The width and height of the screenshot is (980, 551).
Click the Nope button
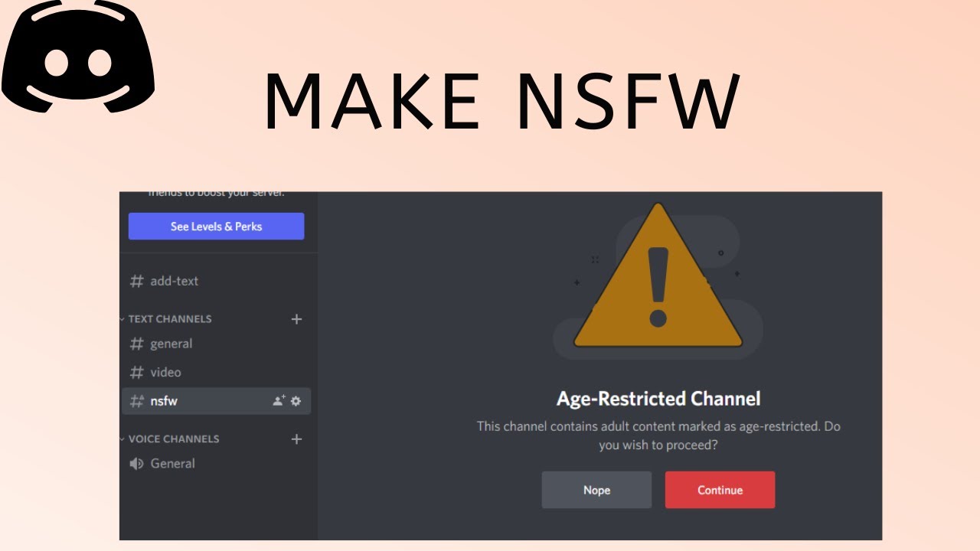point(596,490)
